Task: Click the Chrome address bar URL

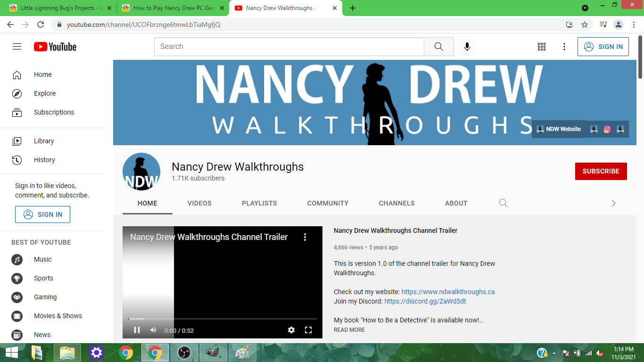Action: (x=143, y=25)
